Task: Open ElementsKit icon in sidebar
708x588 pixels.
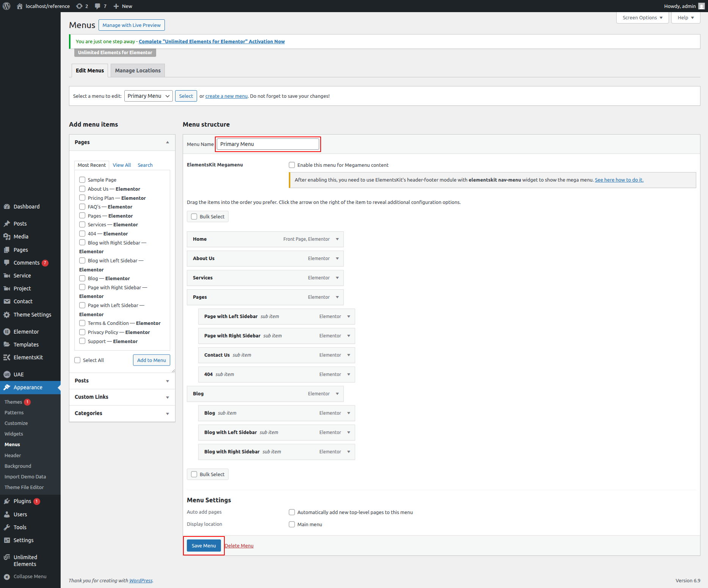Action: point(7,358)
